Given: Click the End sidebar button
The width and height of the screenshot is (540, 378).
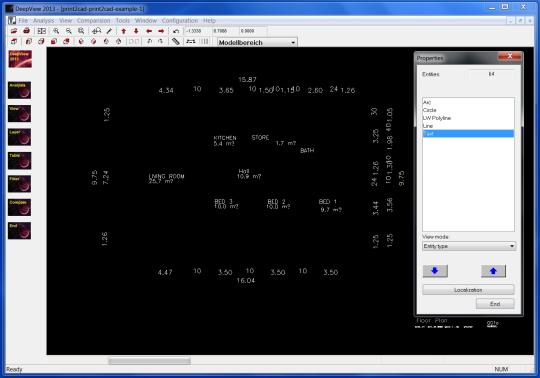Looking at the screenshot, I should click(x=19, y=231).
